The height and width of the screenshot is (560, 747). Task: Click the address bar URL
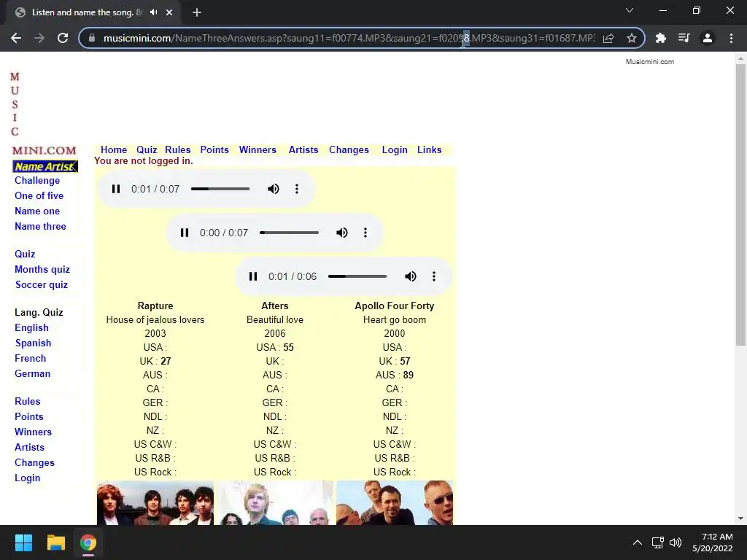coord(349,38)
